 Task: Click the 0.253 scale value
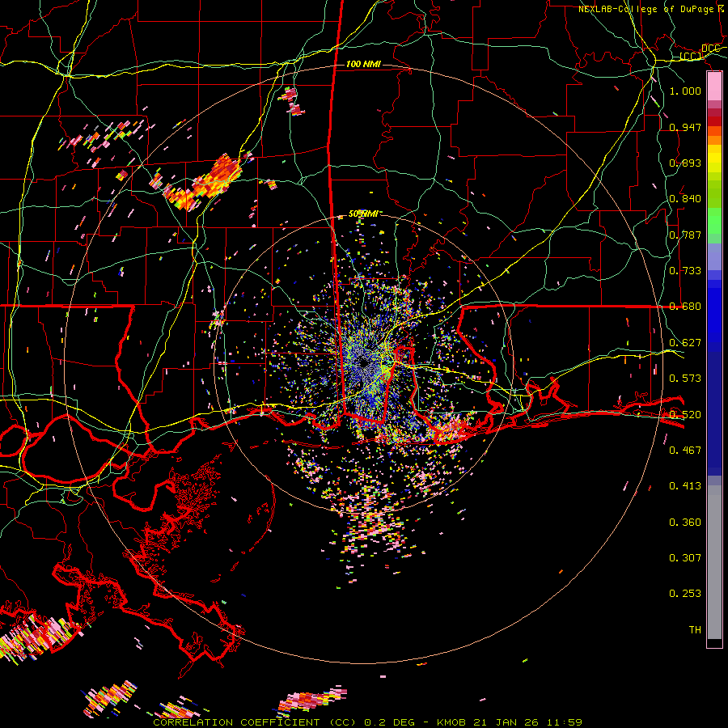[685, 594]
